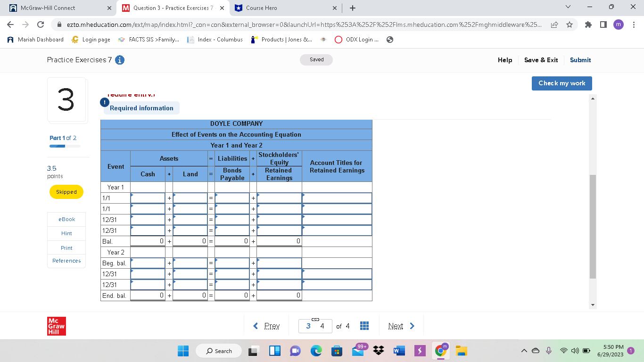Open the Index - Columbus bookmark
The image size is (644, 362).
coord(215,40)
